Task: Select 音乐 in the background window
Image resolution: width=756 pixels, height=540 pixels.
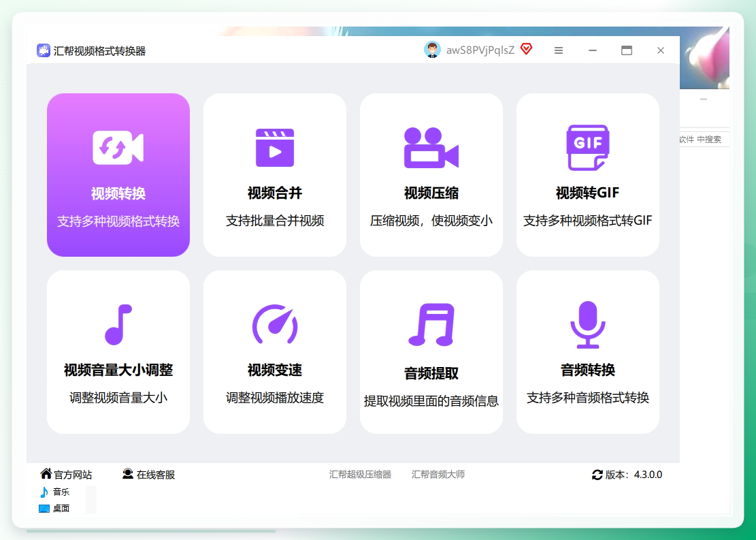Action: [61, 492]
